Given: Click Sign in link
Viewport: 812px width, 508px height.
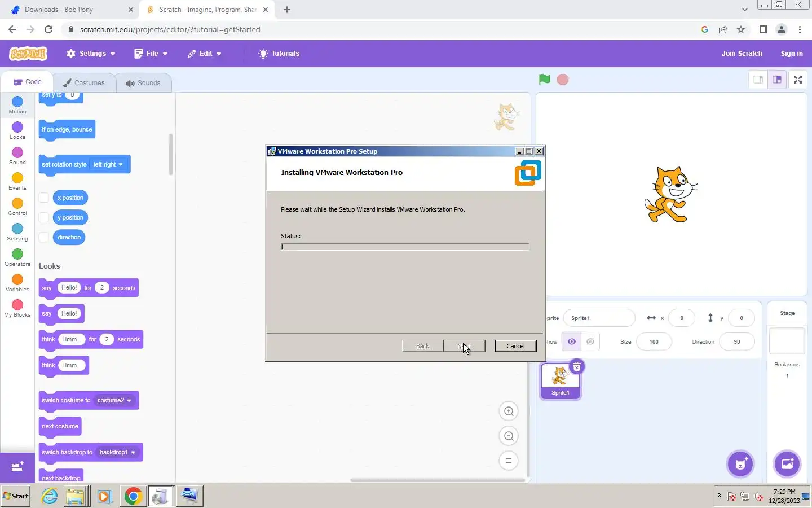Looking at the screenshot, I should [792, 54].
